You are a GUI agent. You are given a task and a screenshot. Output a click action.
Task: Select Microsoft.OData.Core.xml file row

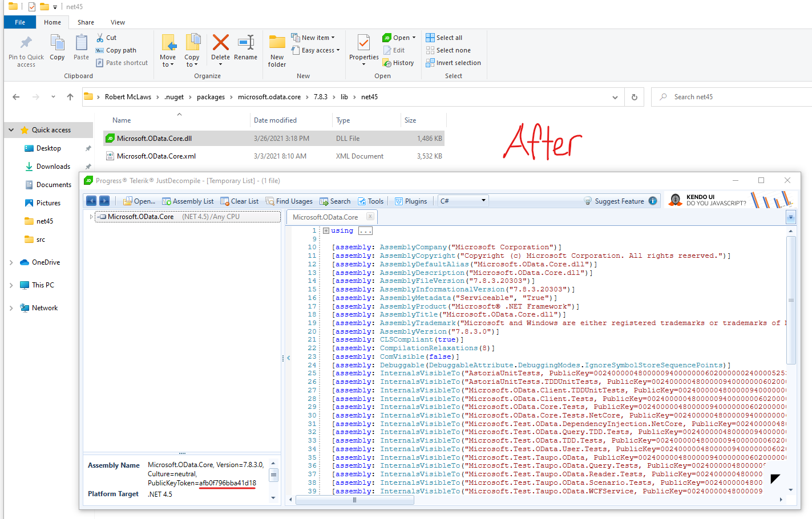click(274, 156)
